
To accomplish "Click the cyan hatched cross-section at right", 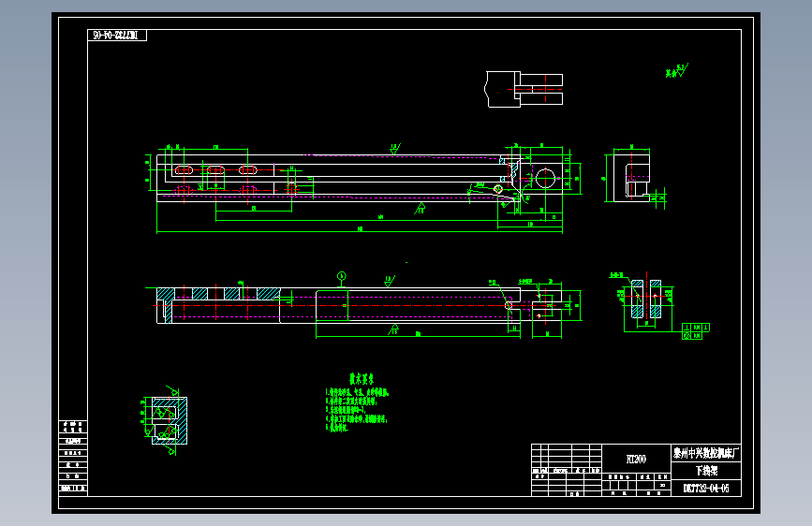I will (x=646, y=299).
